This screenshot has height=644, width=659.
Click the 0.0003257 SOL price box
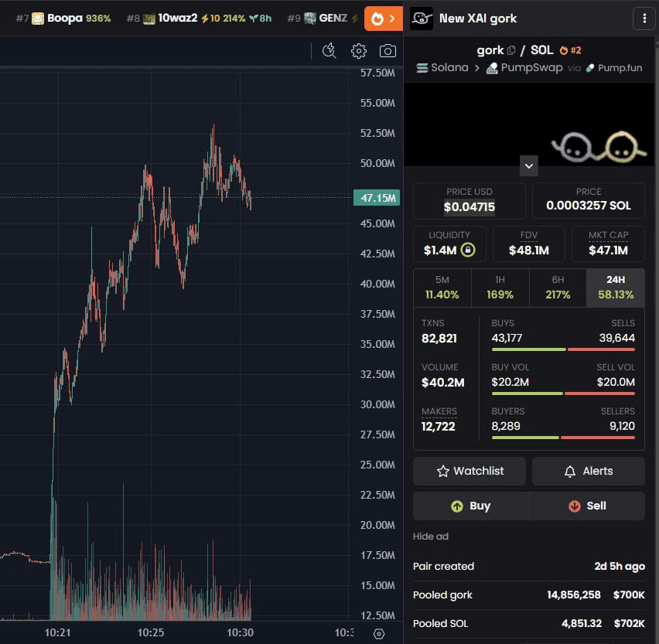click(589, 200)
